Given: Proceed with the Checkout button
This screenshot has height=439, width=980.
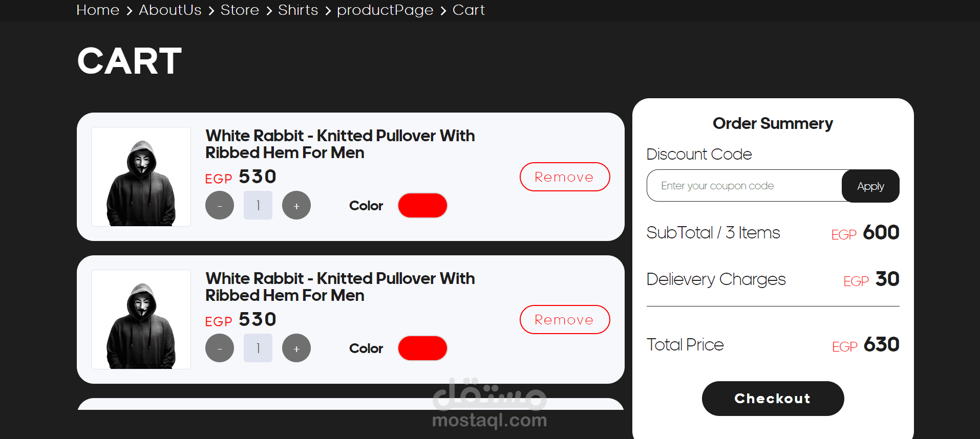Looking at the screenshot, I should 773,399.
